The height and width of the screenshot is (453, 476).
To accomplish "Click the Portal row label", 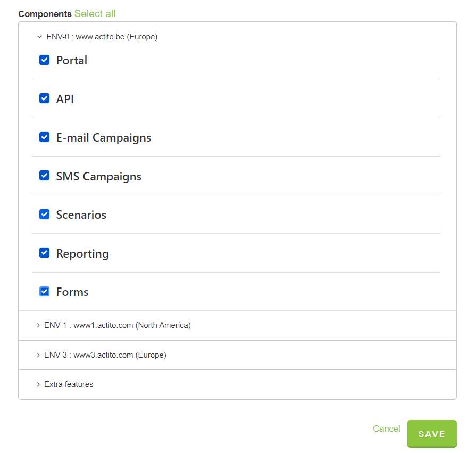I will pyautogui.click(x=71, y=60).
